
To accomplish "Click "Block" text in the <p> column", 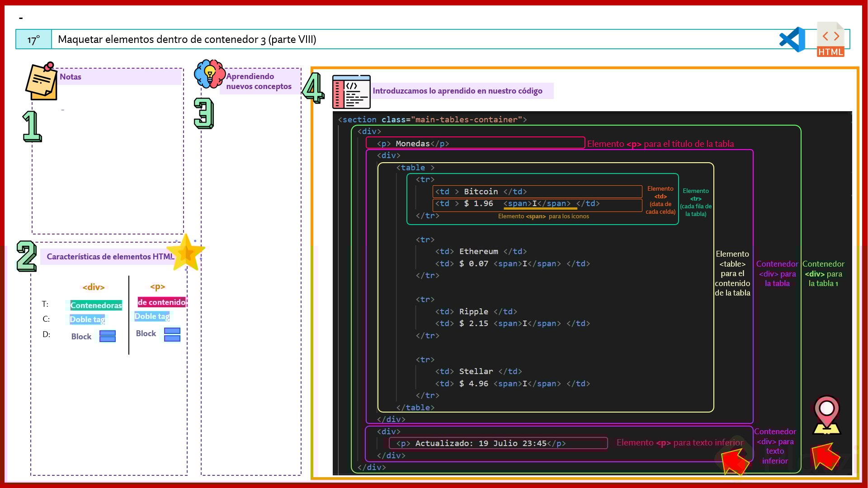I will (146, 333).
